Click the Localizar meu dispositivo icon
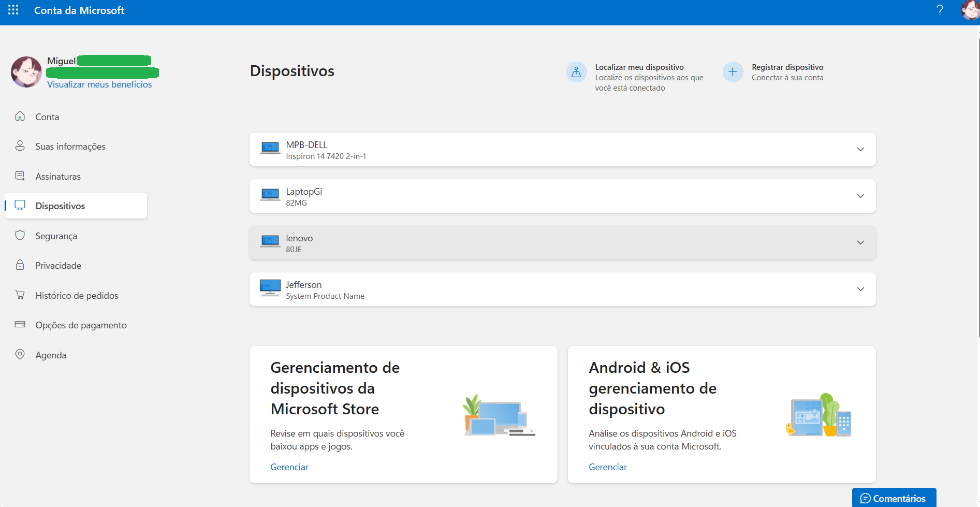 point(576,73)
